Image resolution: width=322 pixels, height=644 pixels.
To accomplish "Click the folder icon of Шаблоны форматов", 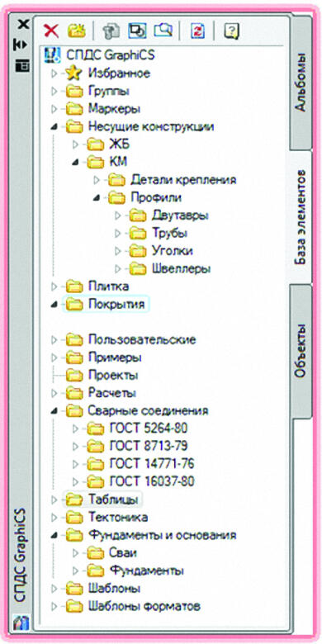I will (74, 606).
